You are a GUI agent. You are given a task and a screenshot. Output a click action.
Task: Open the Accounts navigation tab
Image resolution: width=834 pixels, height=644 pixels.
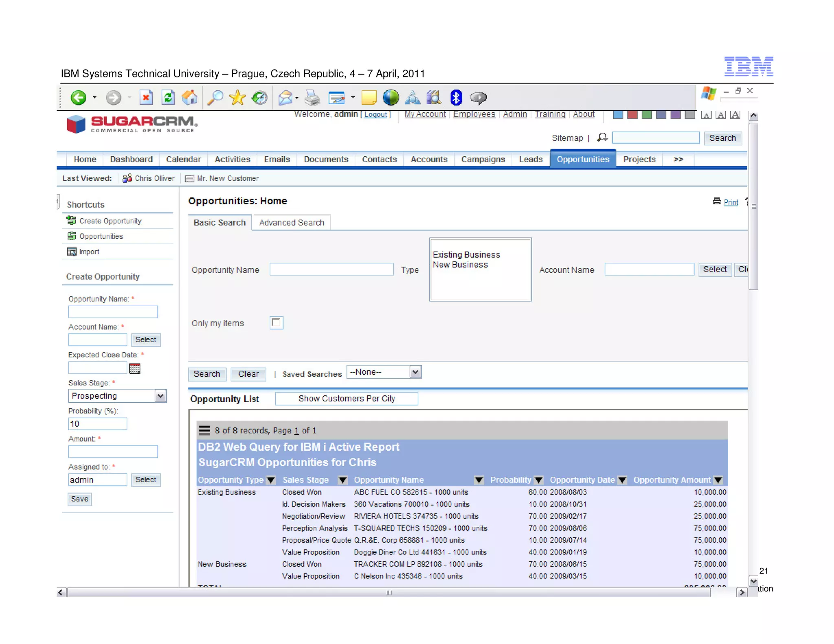pyautogui.click(x=429, y=159)
